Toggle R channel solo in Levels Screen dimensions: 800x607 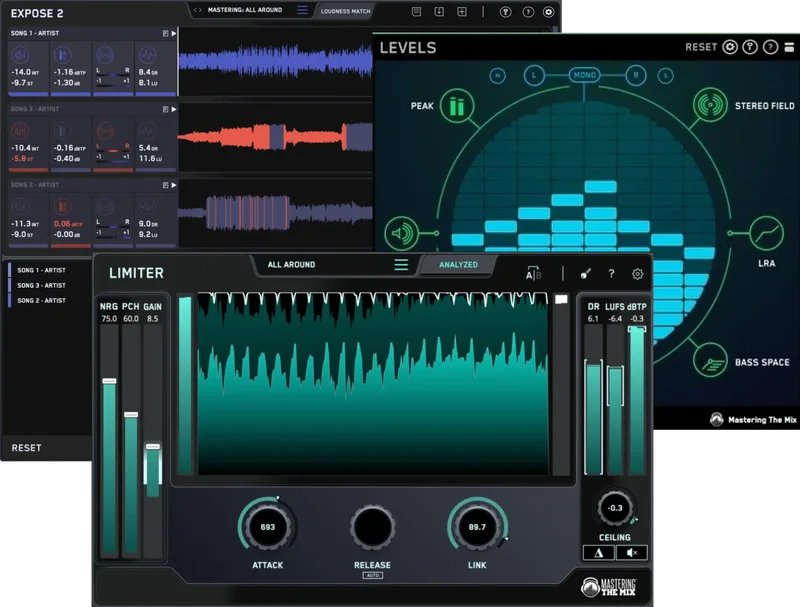click(x=636, y=75)
